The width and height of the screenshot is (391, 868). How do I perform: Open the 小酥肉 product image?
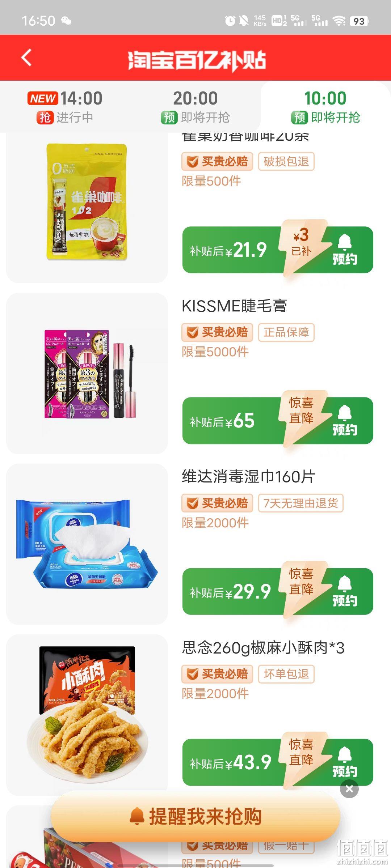(87, 715)
